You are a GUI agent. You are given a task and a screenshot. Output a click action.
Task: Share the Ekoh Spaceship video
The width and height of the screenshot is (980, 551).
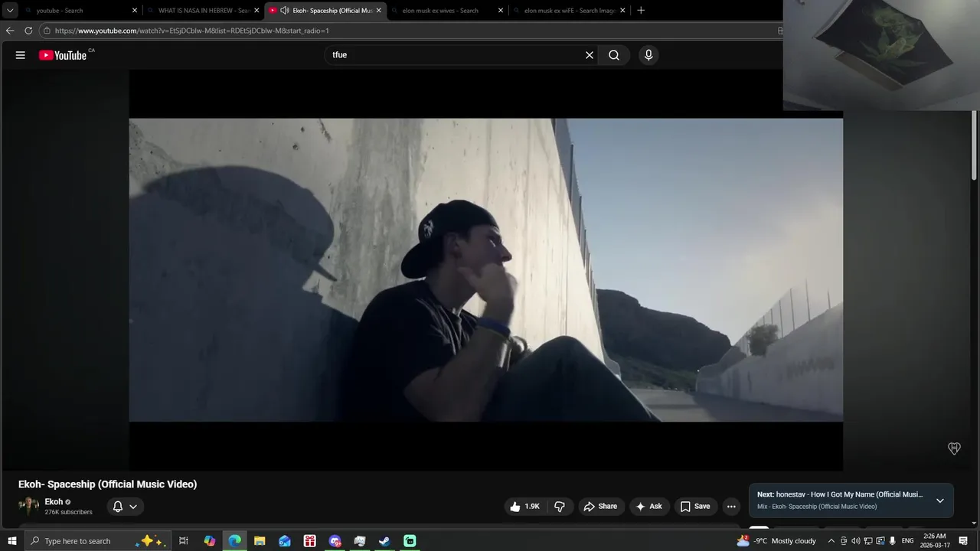600,507
